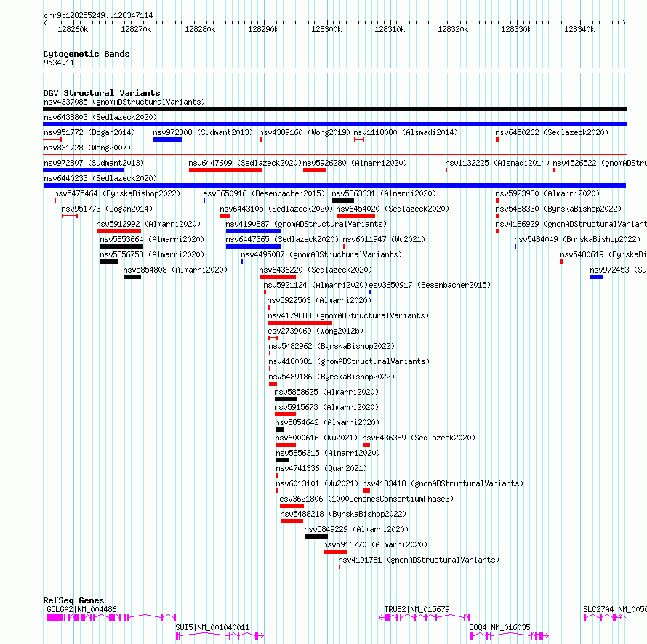Select red bar under nsv5916770 Almarri2020

tap(335, 552)
